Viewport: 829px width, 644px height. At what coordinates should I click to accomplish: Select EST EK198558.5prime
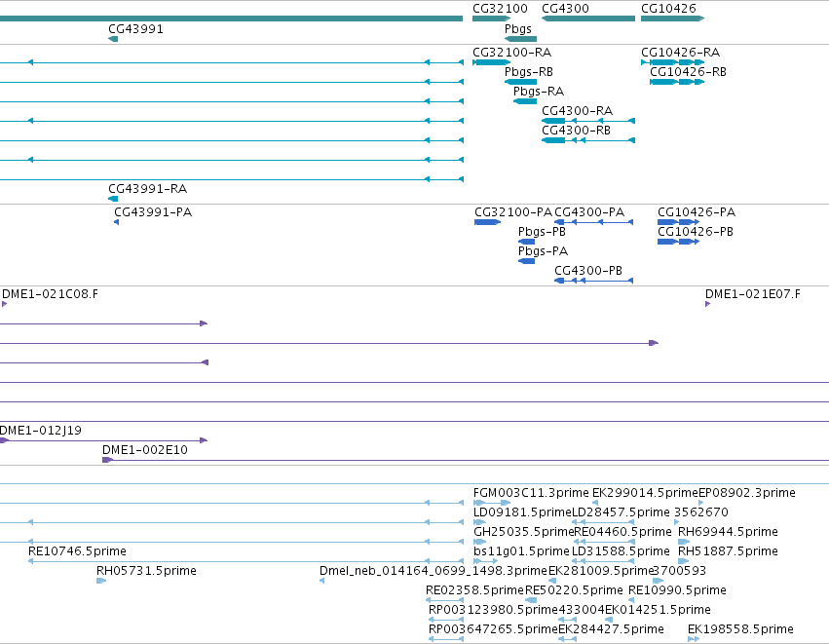coord(694,639)
